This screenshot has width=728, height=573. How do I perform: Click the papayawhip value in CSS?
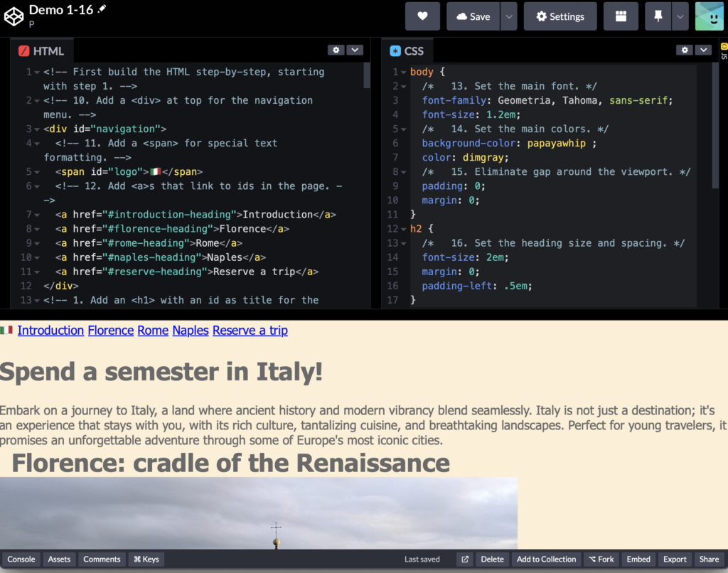tap(556, 144)
